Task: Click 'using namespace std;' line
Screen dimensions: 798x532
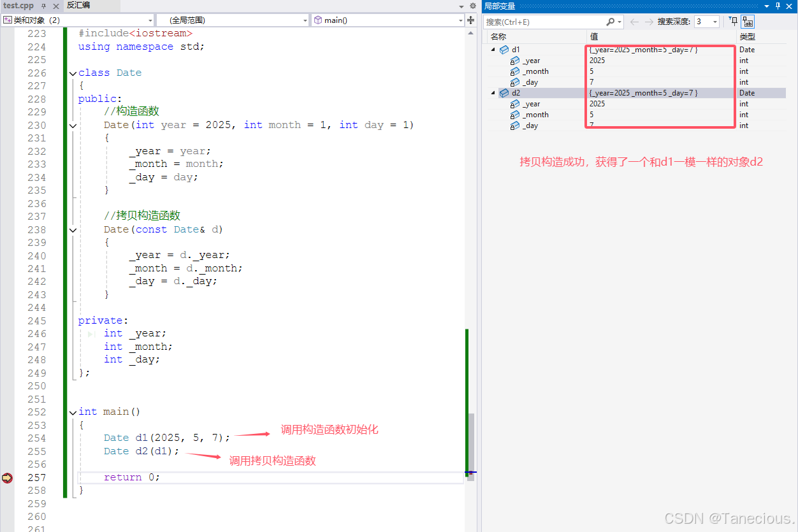Action: click(141, 47)
